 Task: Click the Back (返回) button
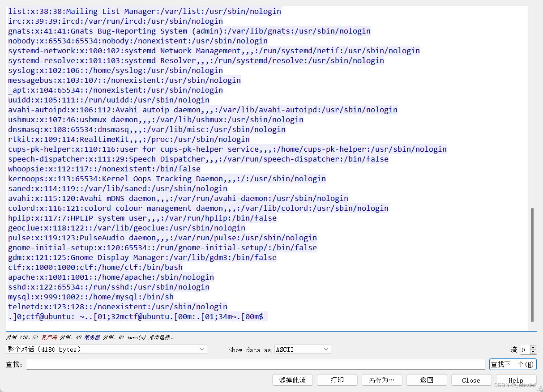click(x=427, y=380)
